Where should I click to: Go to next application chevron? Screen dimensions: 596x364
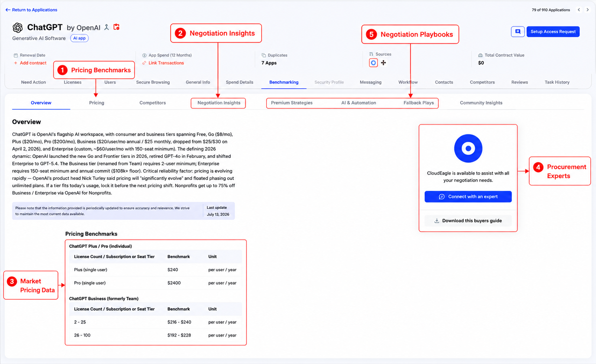point(587,10)
